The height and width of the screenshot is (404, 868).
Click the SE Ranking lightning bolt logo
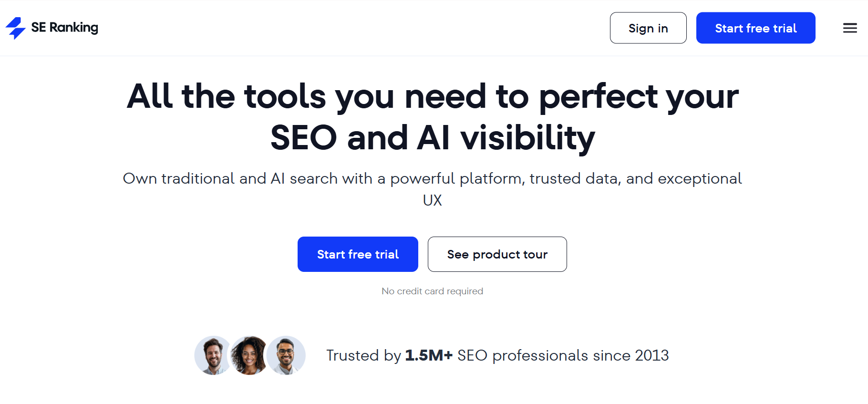point(16,28)
